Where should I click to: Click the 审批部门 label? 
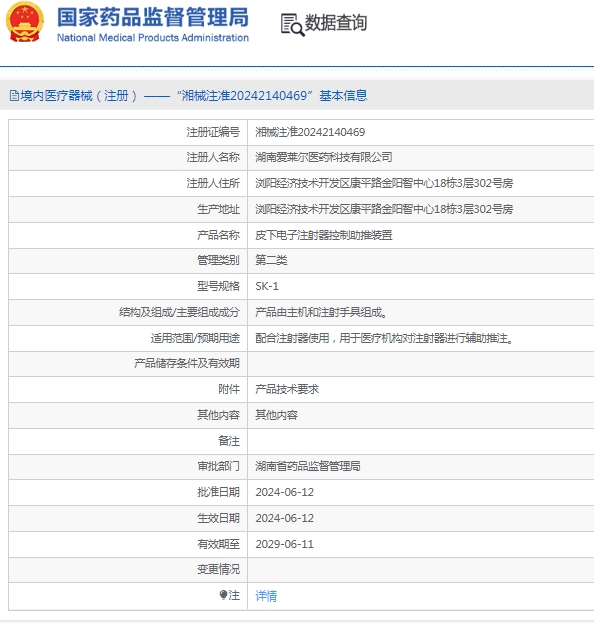tap(219, 466)
